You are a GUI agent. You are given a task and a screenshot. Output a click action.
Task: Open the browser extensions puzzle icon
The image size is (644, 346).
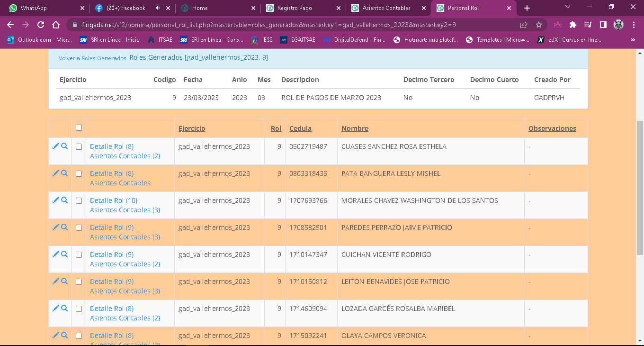572,25
